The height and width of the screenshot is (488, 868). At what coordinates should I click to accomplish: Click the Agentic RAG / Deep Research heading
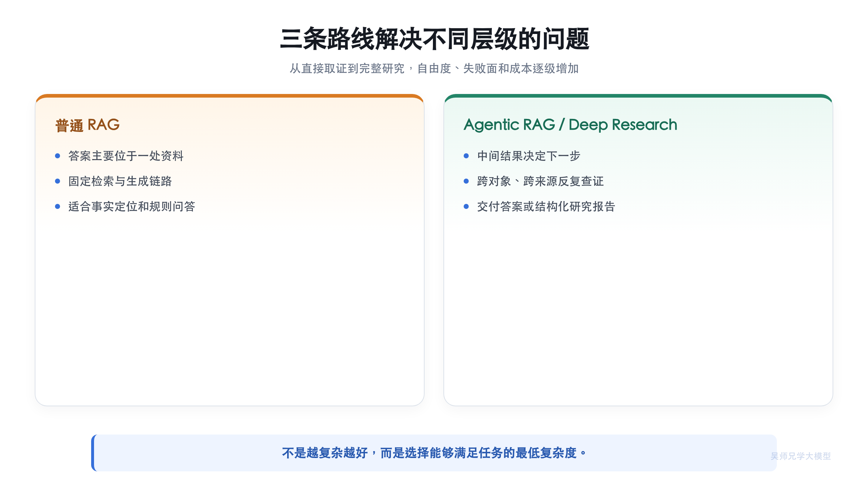pos(570,125)
